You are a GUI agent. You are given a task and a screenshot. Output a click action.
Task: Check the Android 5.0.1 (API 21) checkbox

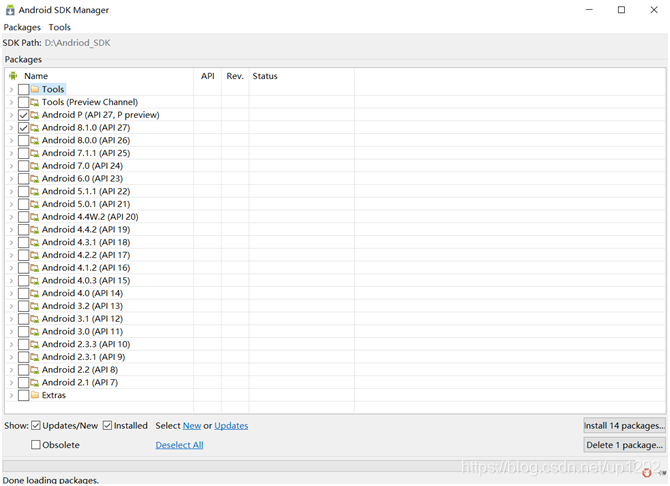[x=24, y=204]
